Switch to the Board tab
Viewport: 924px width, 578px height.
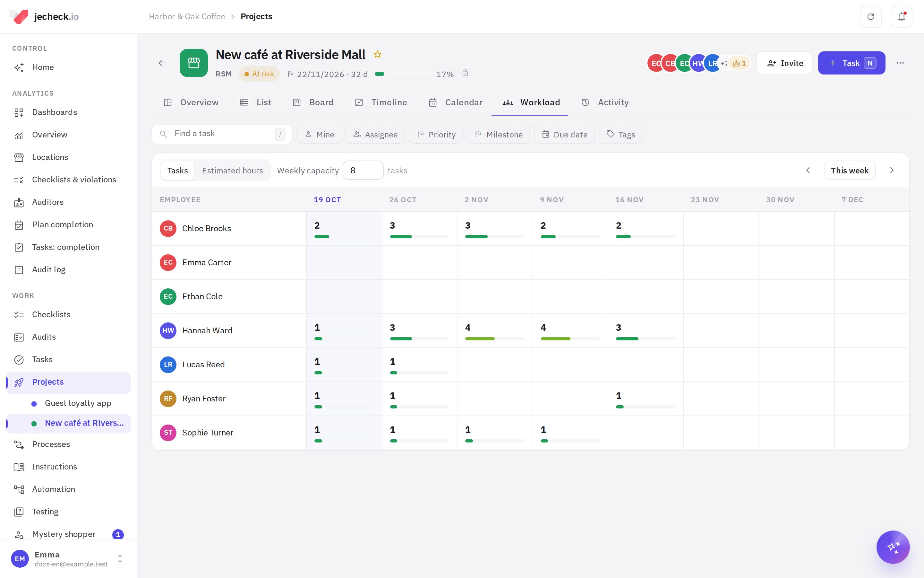point(313,102)
